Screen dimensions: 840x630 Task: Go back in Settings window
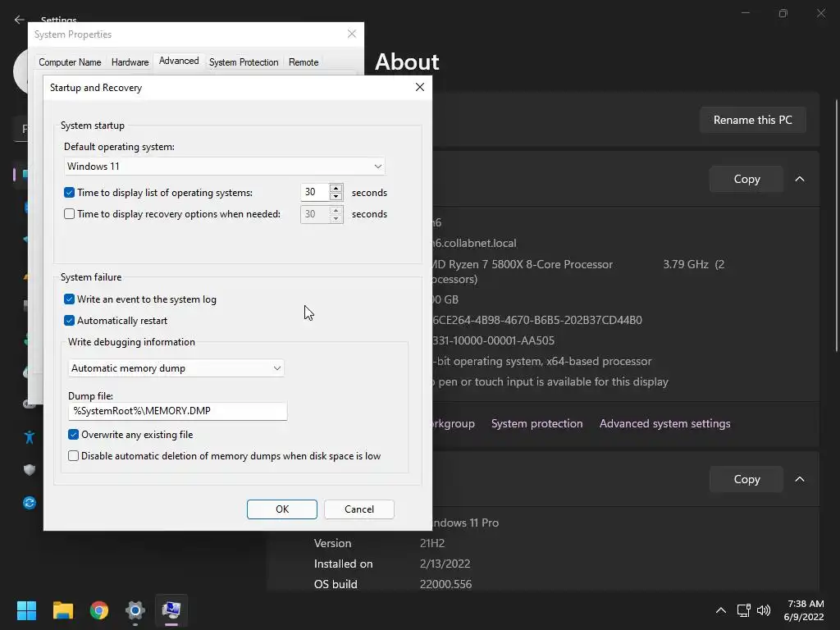click(x=20, y=20)
